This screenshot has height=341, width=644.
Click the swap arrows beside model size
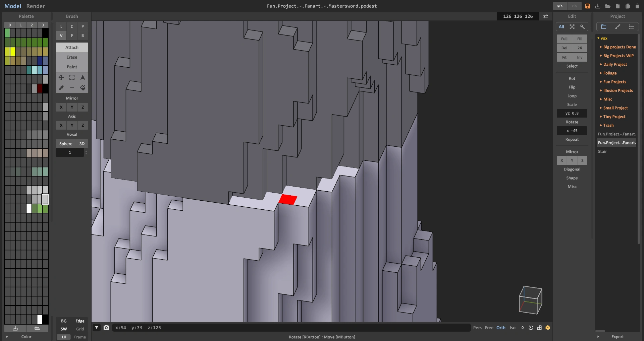pos(546,16)
